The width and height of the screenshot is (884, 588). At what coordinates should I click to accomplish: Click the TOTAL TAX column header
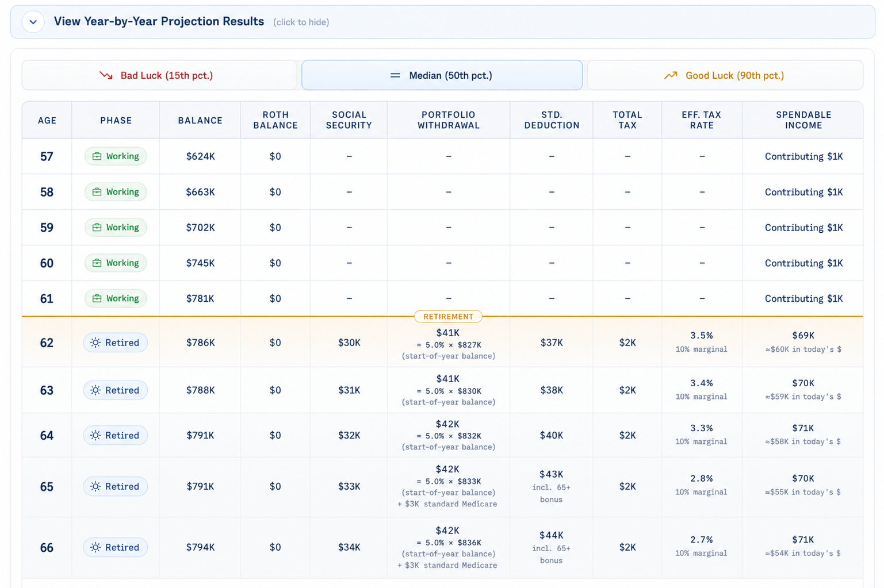click(627, 120)
